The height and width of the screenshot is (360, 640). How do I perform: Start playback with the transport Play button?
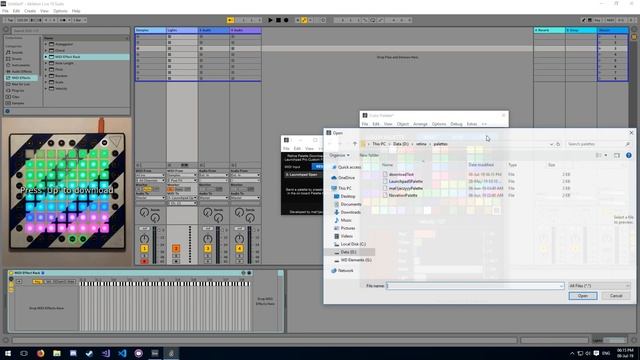pyautogui.click(x=270, y=20)
